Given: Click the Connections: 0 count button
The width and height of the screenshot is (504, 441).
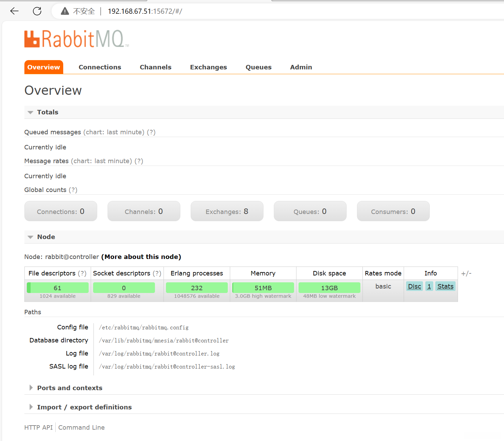Looking at the screenshot, I should pos(61,211).
